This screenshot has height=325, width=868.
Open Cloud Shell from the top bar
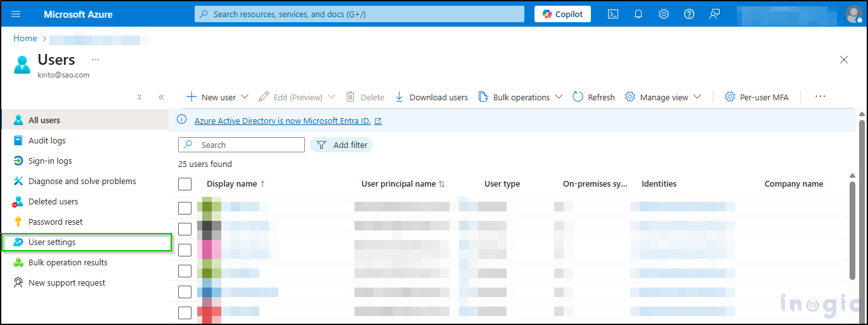tap(613, 14)
